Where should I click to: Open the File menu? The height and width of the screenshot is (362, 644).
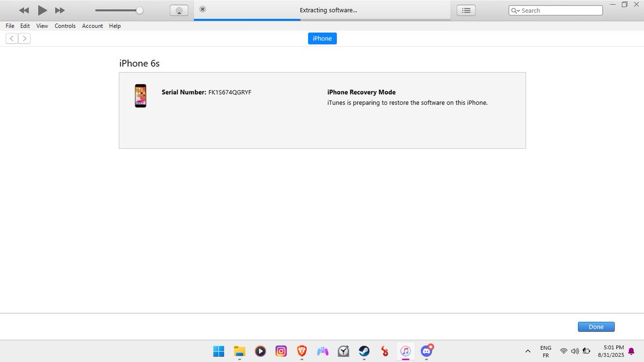click(x=10, y=26)
